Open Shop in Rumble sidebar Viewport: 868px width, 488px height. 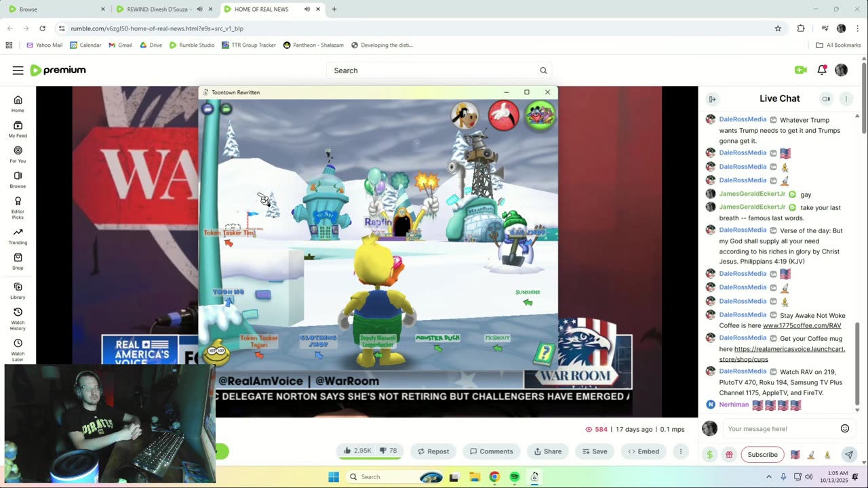point(18,262)
